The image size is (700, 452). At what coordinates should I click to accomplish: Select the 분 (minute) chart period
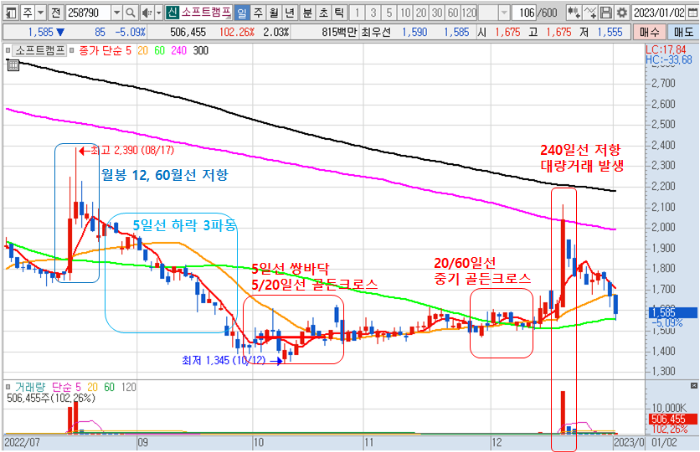tap(307, 13)
